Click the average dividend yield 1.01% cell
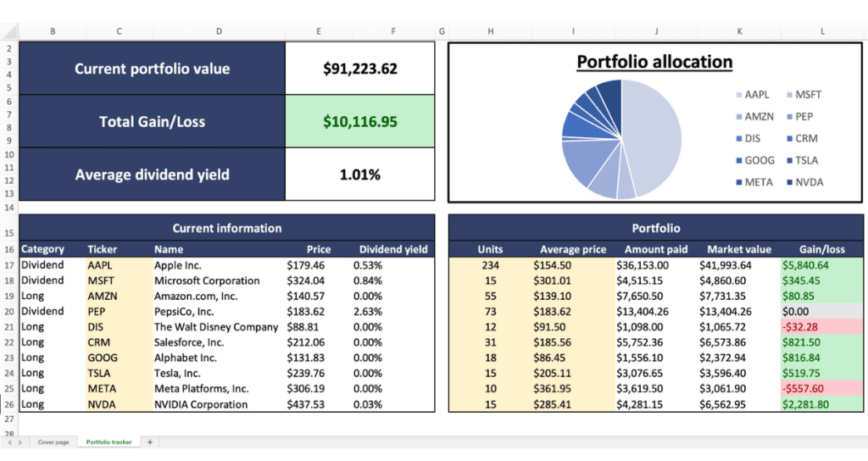The image size is (868, 461). (x=359, y=175)
